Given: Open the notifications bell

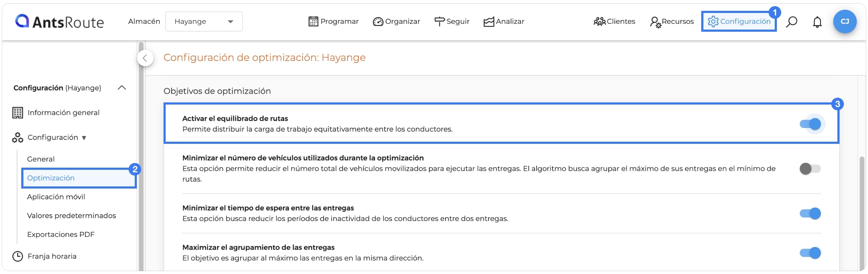Looking at the screenshot, I should [x=817, y=22].
